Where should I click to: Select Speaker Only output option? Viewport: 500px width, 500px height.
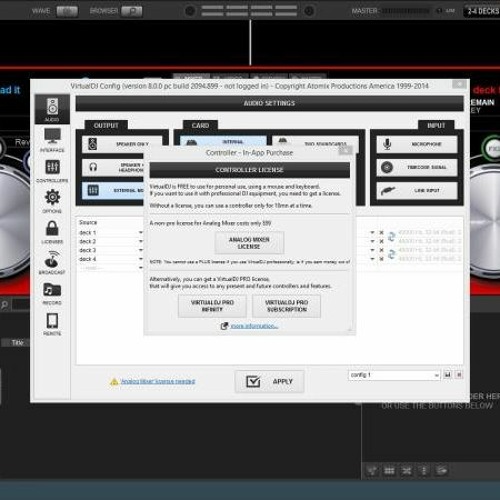coord(122,144)
